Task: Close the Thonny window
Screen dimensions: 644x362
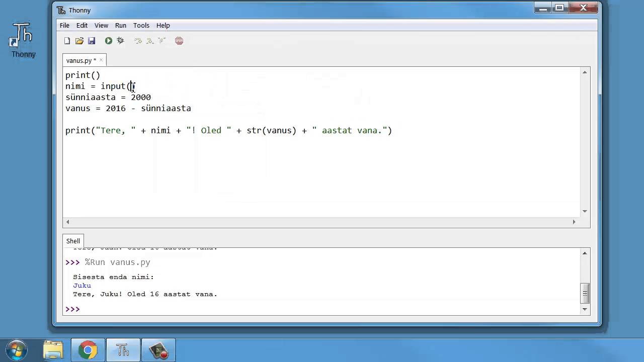Action: point(583,8)
